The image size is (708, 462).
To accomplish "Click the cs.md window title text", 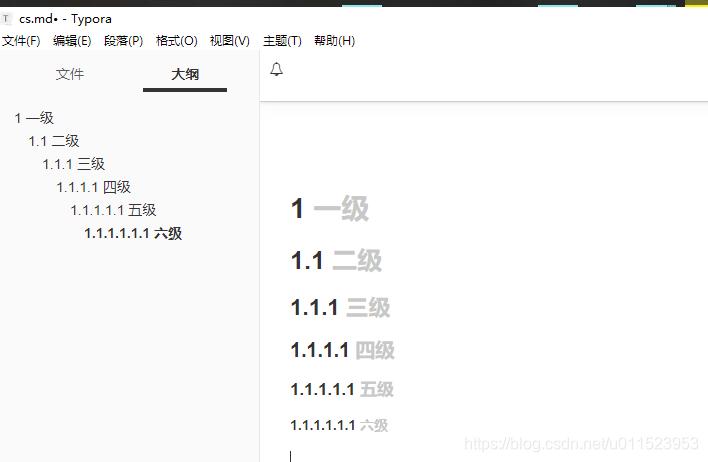I will pyautogui.click(x=65, y=19).
